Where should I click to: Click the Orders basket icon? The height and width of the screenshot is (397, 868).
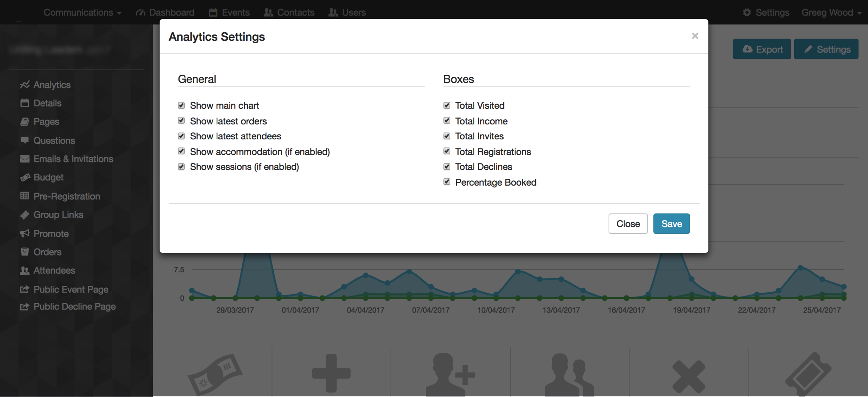25,252
